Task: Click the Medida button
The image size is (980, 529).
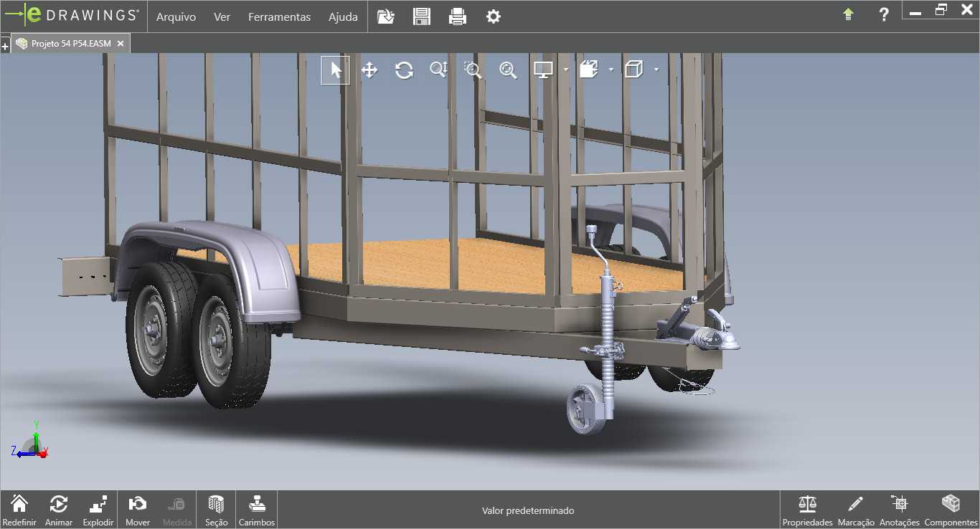Action: tap(177, 511)
